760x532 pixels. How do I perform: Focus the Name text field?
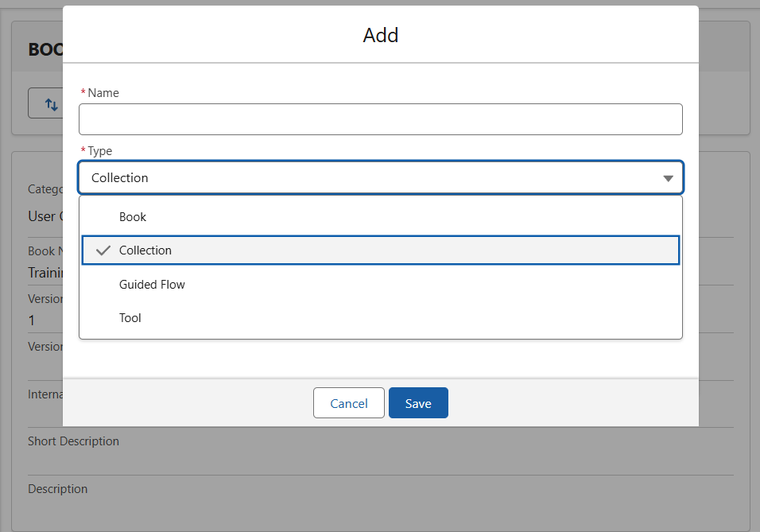coord(380,119)
